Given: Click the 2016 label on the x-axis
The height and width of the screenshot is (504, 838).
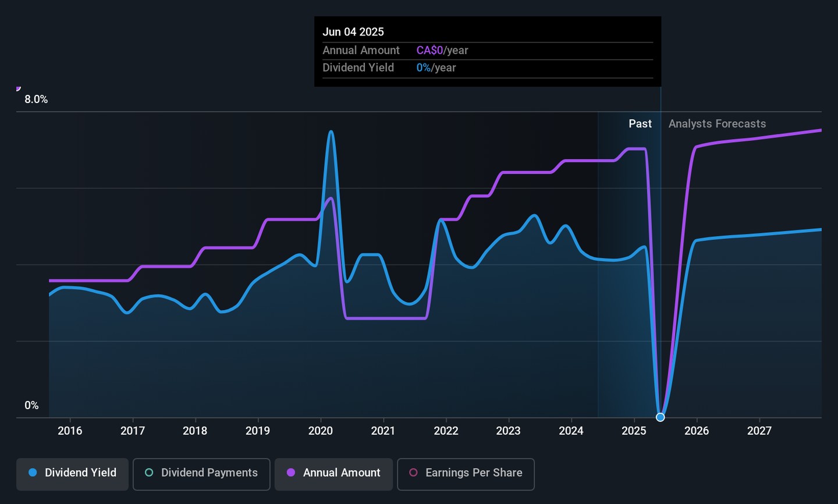Looking at the screenshot, I should (x=70, y=431).
